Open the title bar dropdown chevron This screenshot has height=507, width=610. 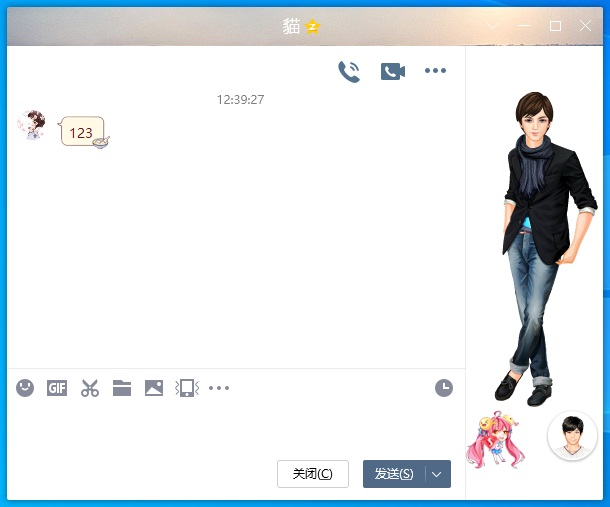point(492,26)
